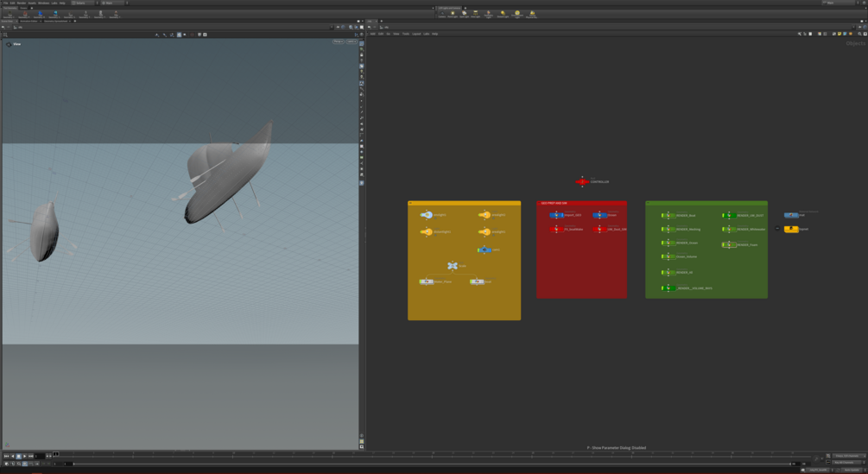The image size is (868, 474).
Task: Select the _RENDER__VOLUME_RAYS node
Action: [x=668, y=288]
